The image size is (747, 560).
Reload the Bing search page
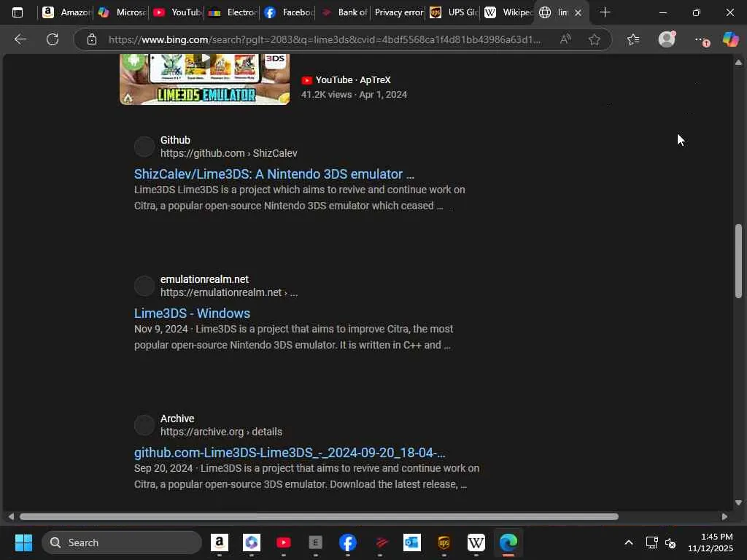[53, 39]
